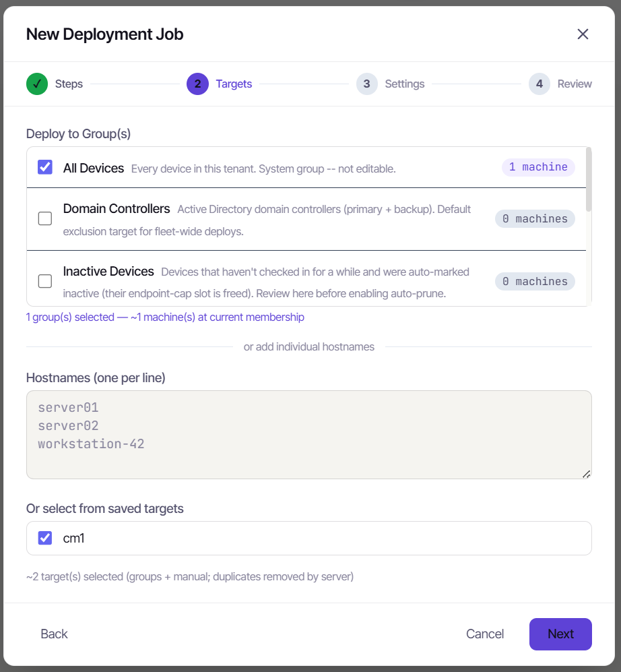Click the Next button
Image resolution: width=621 pixels, height=672 pixels.
click(560, 634)
